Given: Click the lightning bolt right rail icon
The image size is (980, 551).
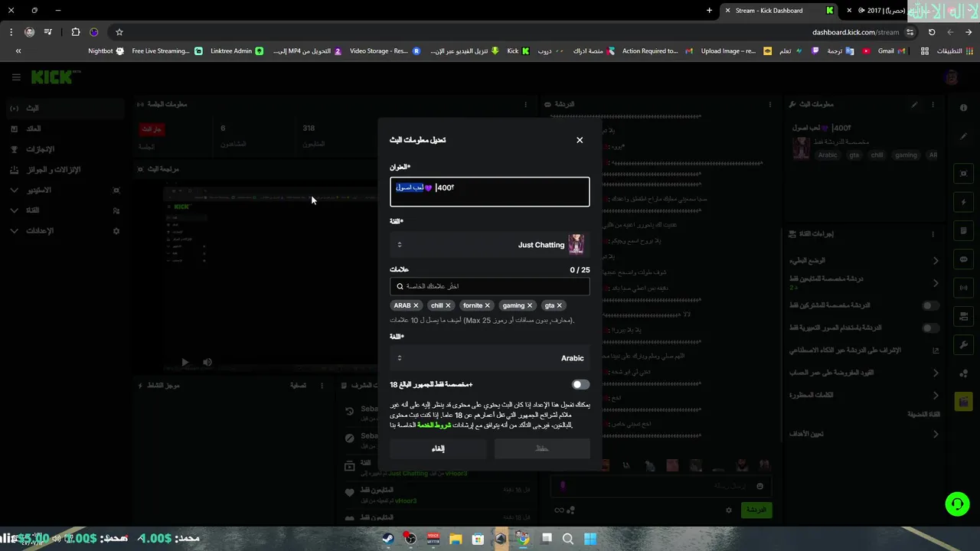Looking at the screenshot, I should (x=964, y=202).
